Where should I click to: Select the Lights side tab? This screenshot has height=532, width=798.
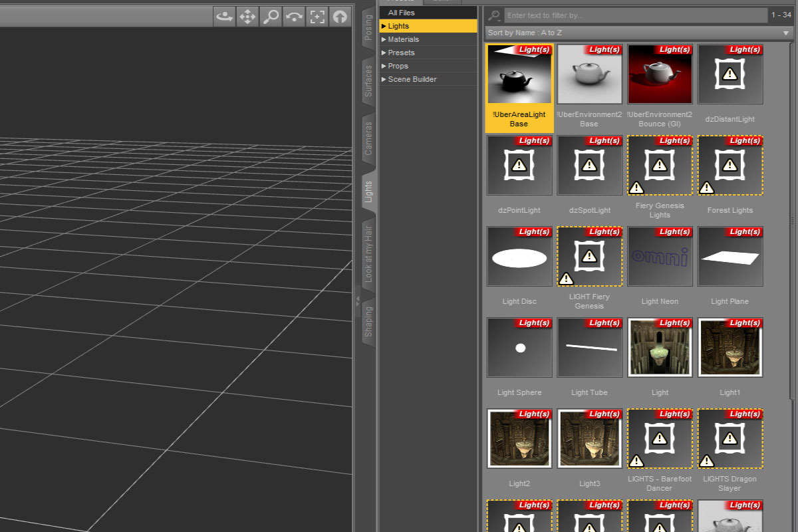368,192
